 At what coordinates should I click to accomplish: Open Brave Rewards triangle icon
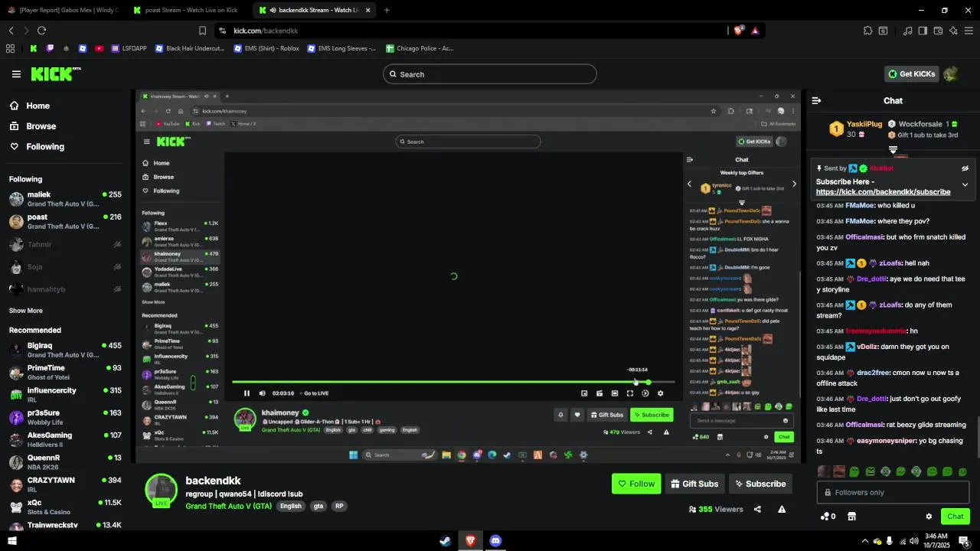755,31
